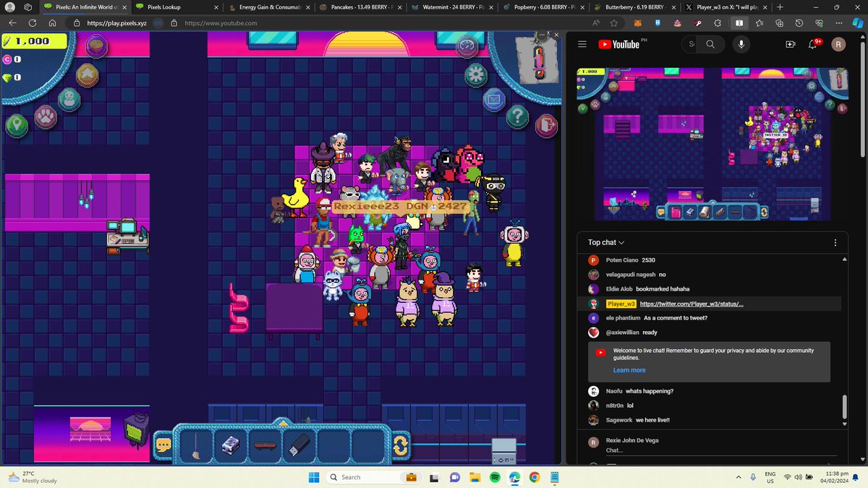Click the red exit door icon
Viewport: 868px width, 488px height.
546,126
